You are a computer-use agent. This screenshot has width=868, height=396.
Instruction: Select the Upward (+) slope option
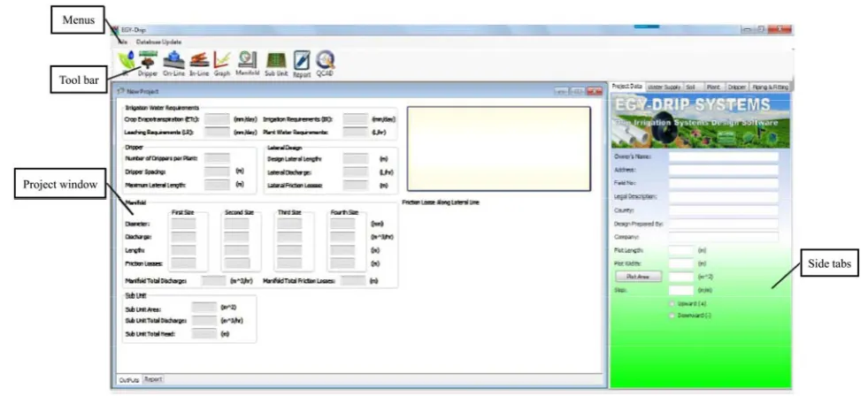[x=672, y=304]
